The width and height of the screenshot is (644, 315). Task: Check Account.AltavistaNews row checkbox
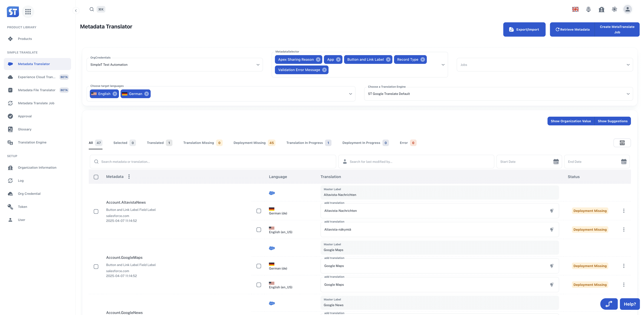point(96,212)
